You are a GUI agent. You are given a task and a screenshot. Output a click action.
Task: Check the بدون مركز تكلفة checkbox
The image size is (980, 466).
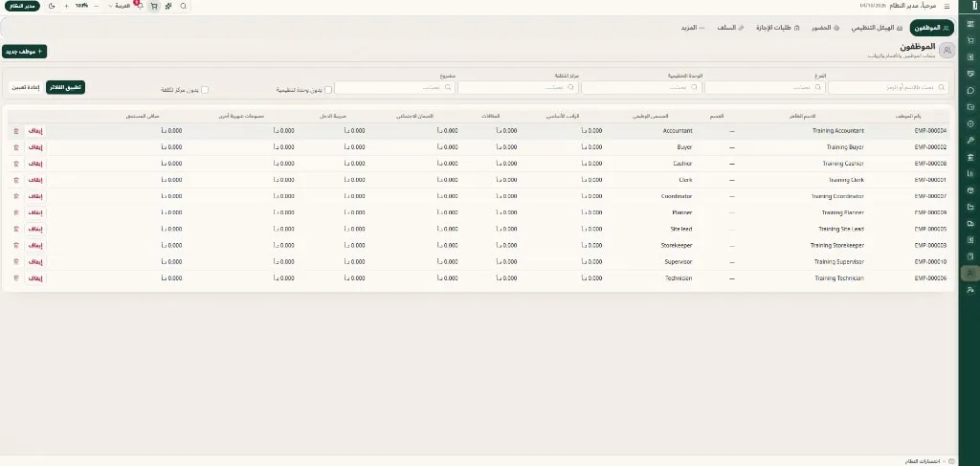pos(205,90)
